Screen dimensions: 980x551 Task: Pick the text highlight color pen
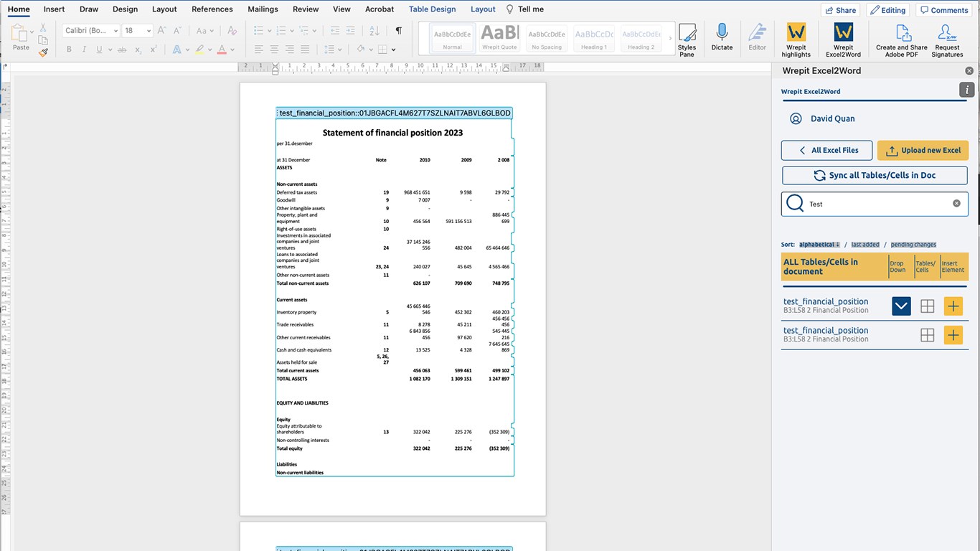199,50
